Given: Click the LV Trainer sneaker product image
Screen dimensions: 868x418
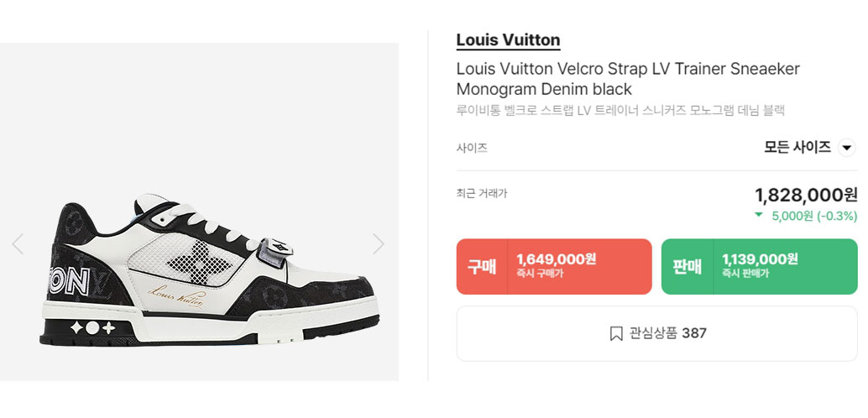Looking at the screenshot, I should 210,269.
